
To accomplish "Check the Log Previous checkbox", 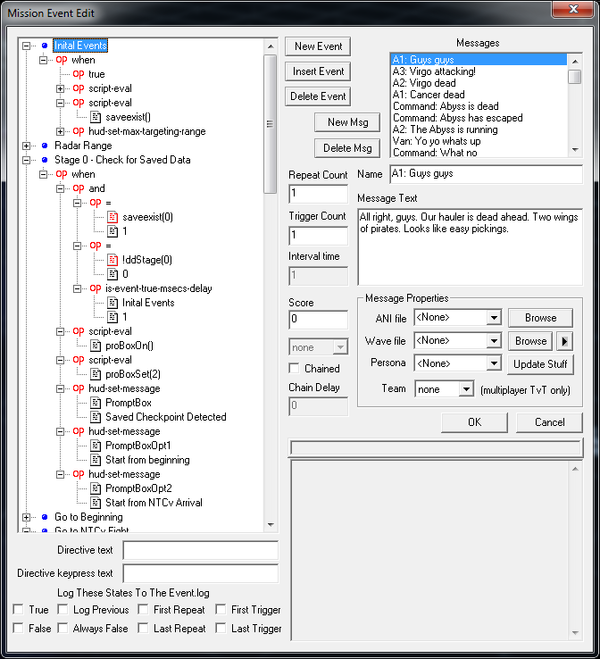I will (63, 610).
